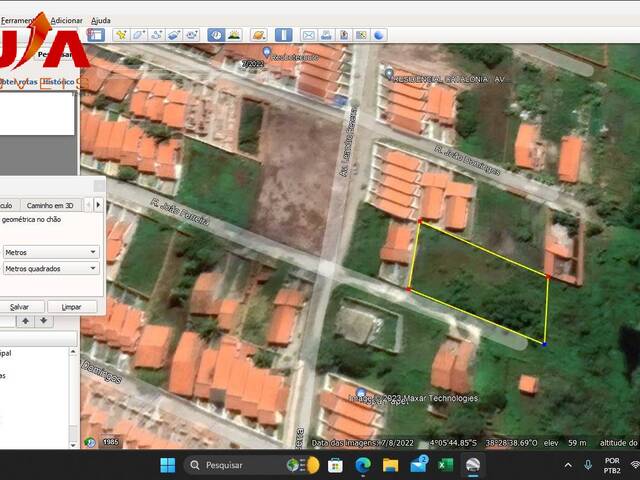This screenshot has width=640, height=480.
Task: Click the top map placemark pin dated 7/2022
Action: click(267, 53)
